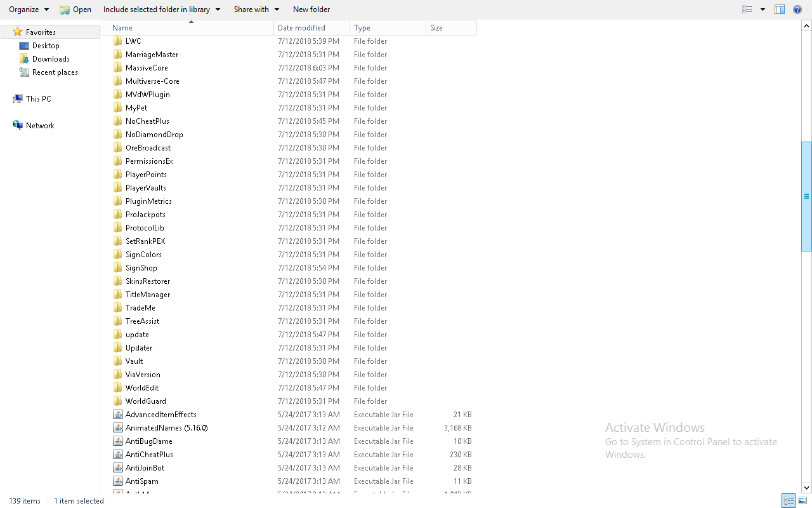
Task: Select the MVdWPlugin folder name
Action: tap(148, 95)
